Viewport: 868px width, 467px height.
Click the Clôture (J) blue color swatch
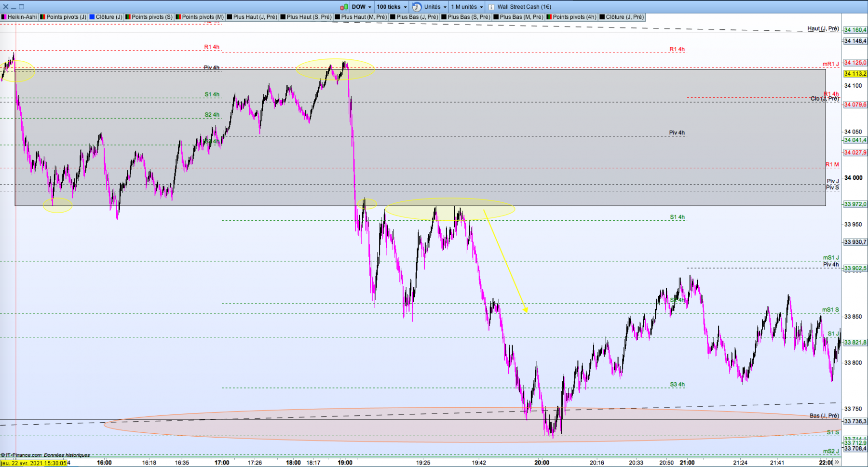92,17
